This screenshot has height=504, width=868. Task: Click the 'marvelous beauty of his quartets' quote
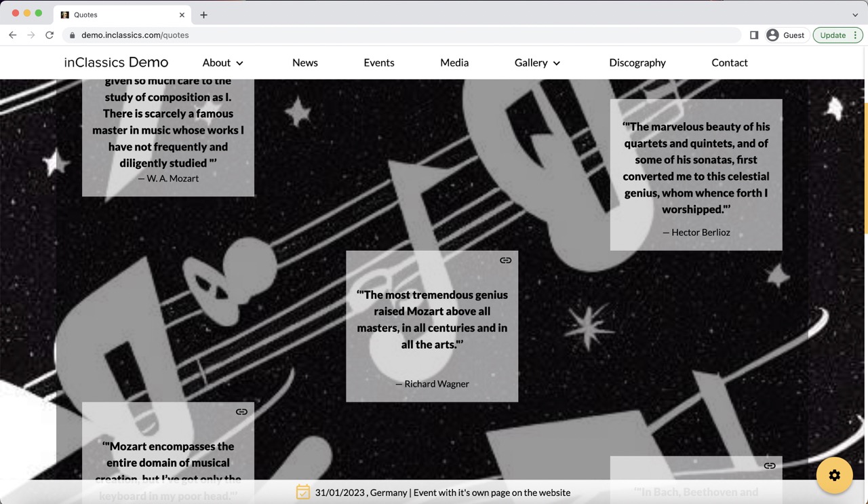click(x=696, y=168)
